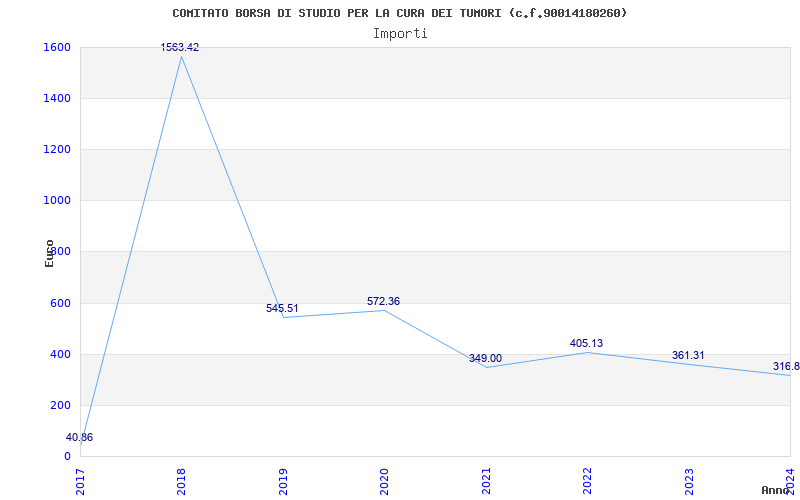Click the 1600 y-axis tick label
Screen dimensions: 800x500
coord(55,47)
